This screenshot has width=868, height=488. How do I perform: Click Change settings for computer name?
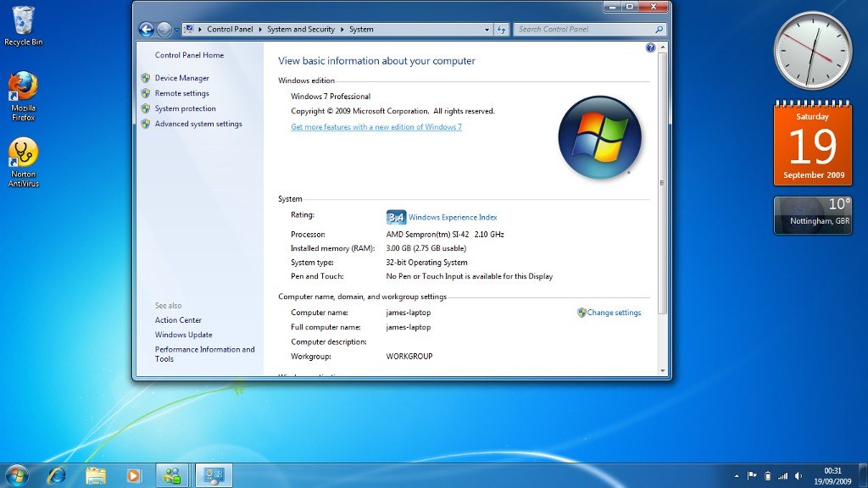pyautogui.click(x=615, y=313)
